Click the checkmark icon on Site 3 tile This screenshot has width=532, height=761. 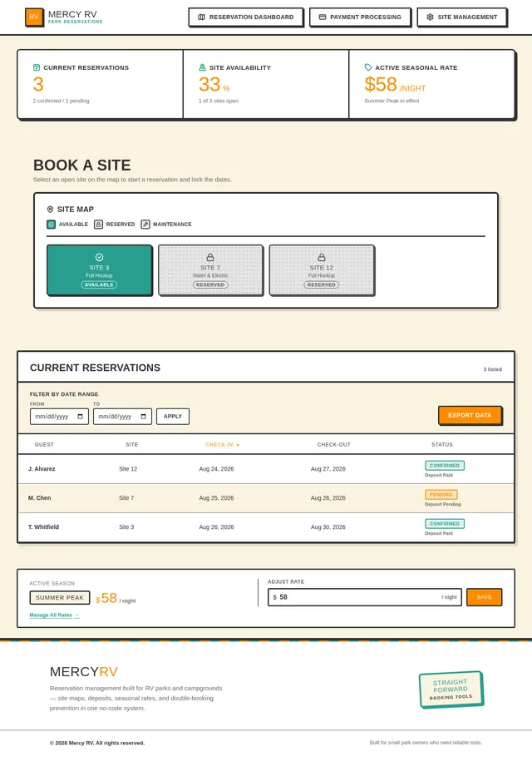pyautogui.click(x=100, y=257)
